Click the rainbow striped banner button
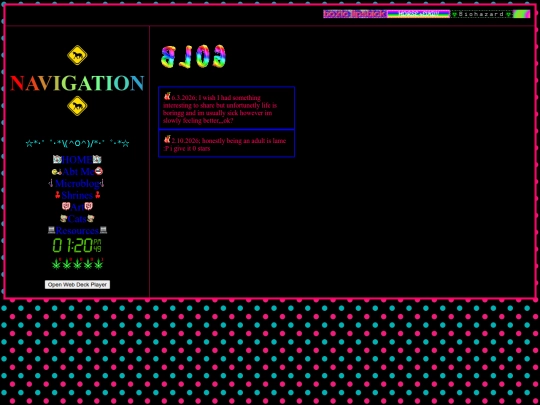540x405 pixels. [x=418, y=14]
